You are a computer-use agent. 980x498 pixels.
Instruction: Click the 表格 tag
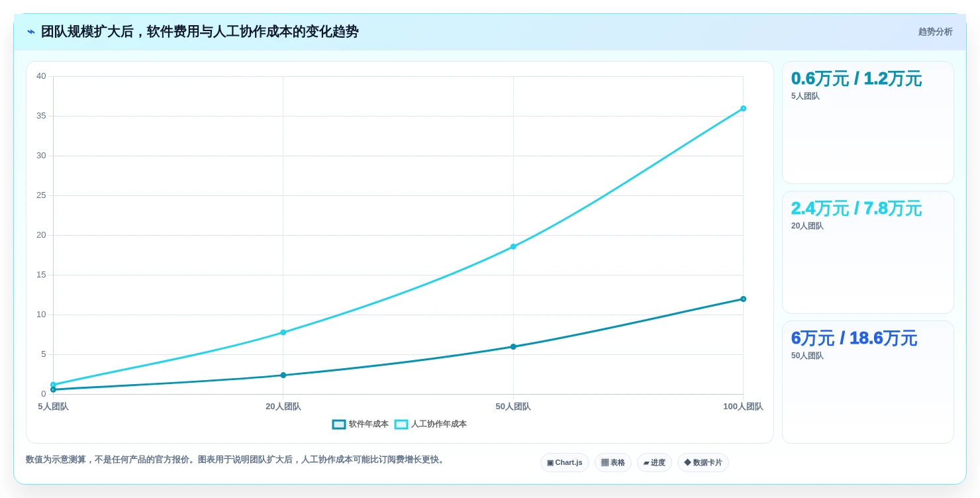(613, 463)
